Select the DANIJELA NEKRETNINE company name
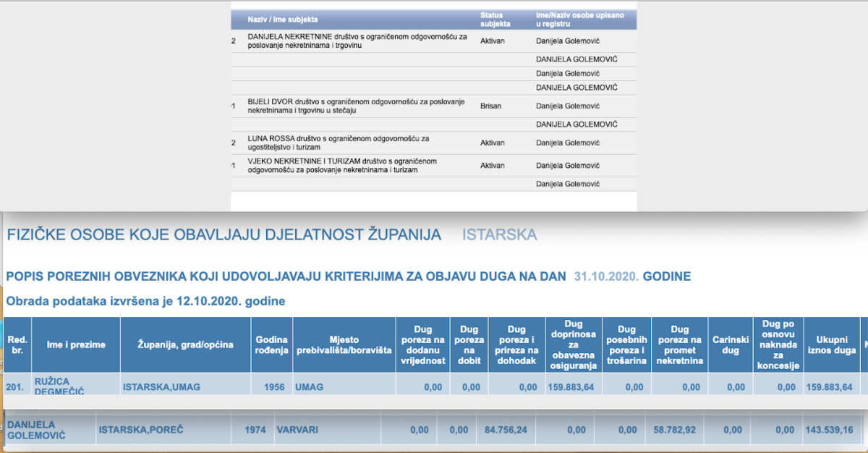 pos(357,41)
